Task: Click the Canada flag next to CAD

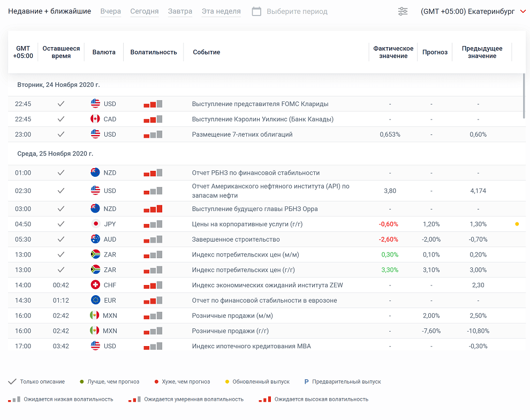Action: (x=95, y=119)
